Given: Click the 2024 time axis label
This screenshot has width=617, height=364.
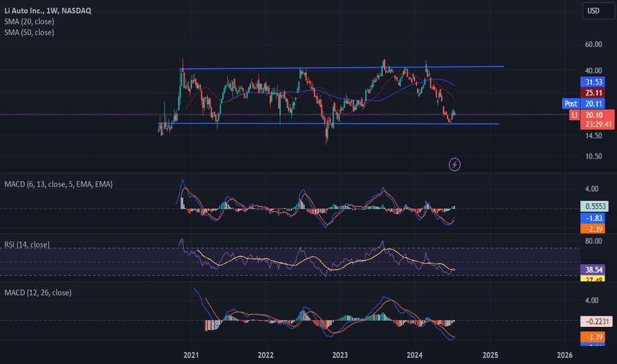Looking at the screenshot, I should [414, 355].
